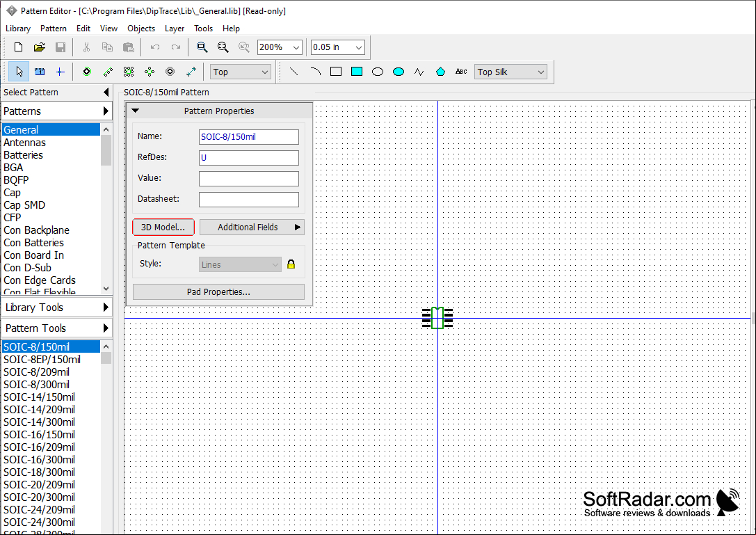Image resolution: width=756 pixels, height=535 pixels.
Task: Open the View menu
Action: pyautogui.click(x=108, y=29)
